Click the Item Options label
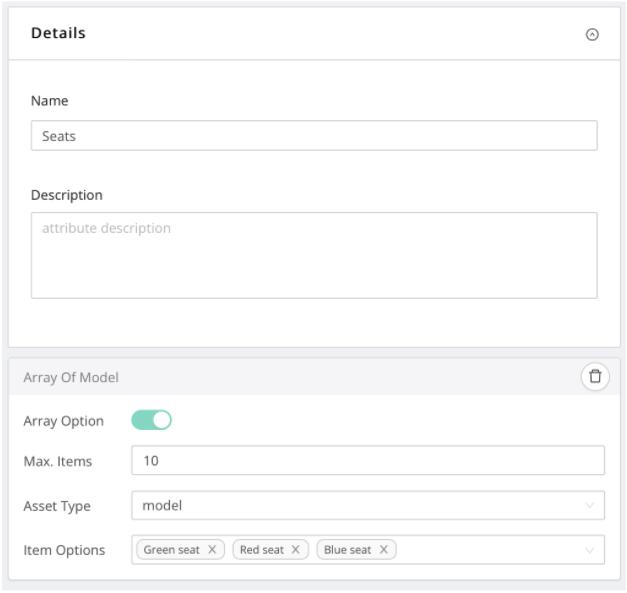 tap(64, 550)
